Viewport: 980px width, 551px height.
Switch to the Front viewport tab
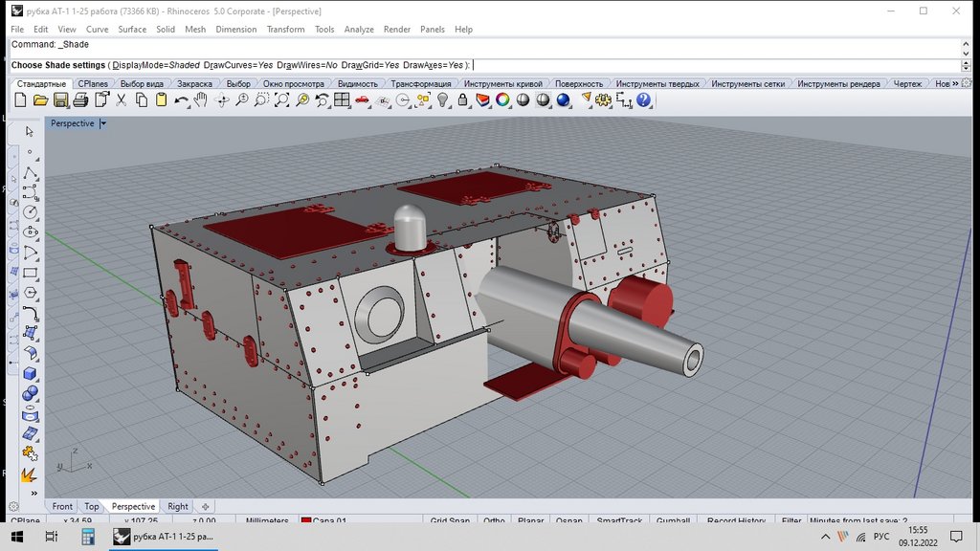tap(62, 507)
